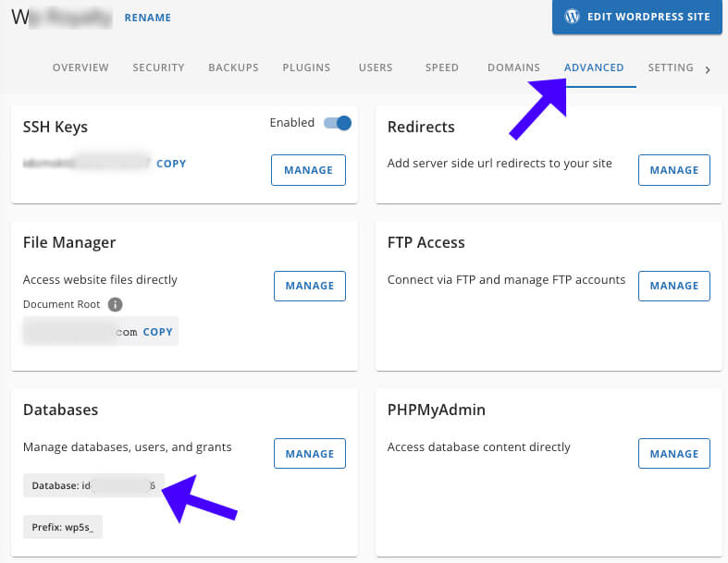728x563 pixels.
Task: Go to the Backups tab
Action: 233,67
